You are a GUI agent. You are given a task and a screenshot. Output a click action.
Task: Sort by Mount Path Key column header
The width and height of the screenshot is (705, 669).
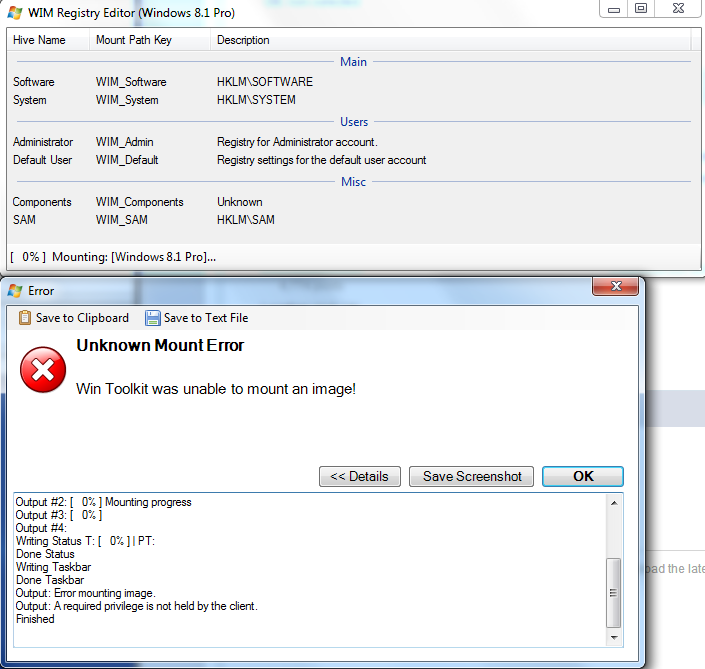[x=150, y=40]
